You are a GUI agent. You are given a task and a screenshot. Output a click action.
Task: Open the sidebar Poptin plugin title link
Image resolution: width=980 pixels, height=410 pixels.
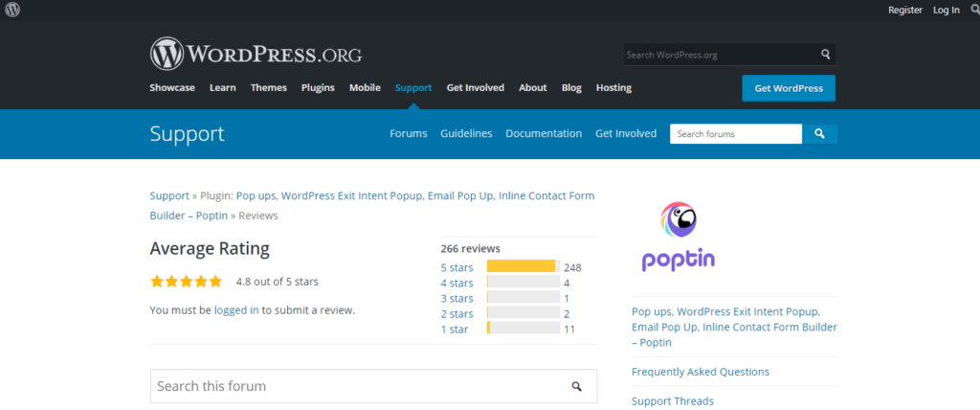tap(734, 327)
